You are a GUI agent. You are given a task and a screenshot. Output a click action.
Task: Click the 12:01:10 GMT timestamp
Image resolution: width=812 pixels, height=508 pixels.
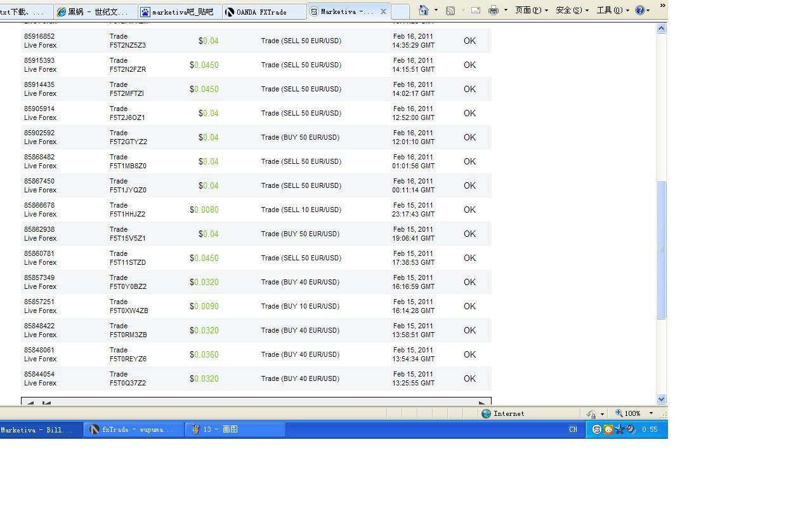point(413,142)
